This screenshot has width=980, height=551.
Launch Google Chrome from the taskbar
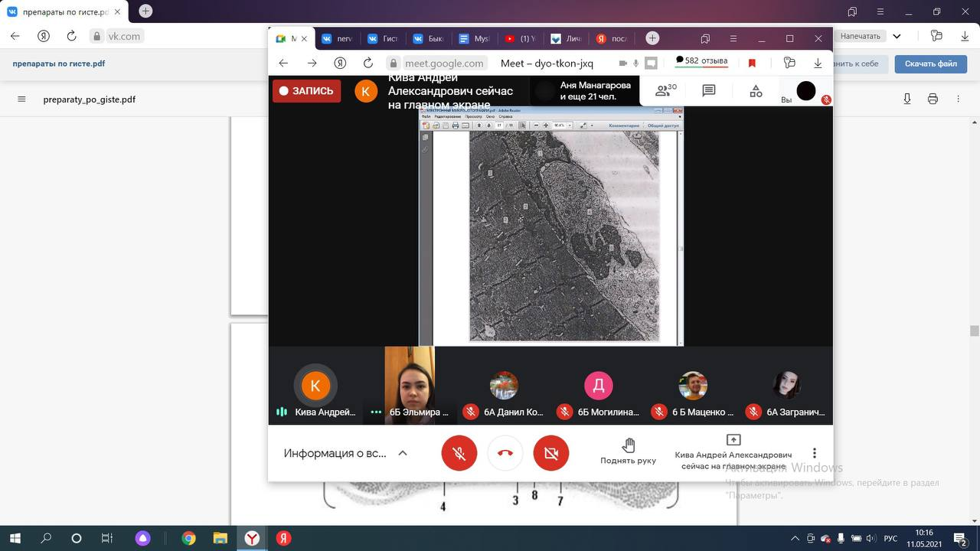click(188, 538)
